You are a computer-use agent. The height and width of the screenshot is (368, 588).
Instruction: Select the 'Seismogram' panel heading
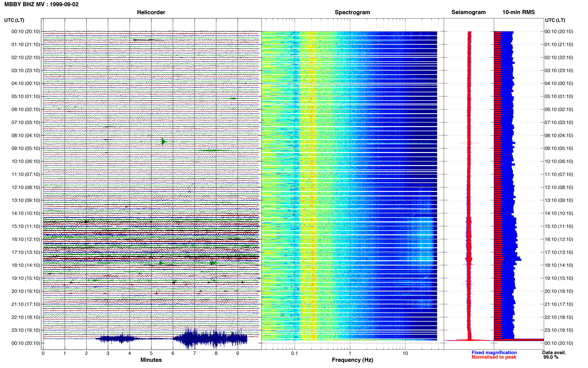pos(468,12)
